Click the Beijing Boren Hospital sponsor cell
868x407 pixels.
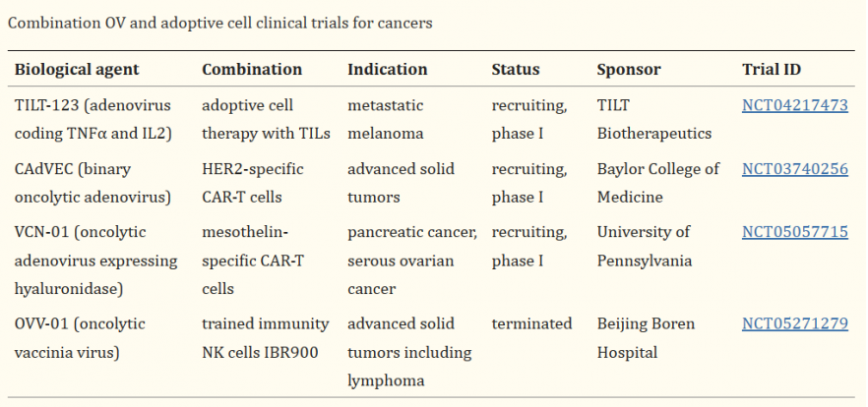click(x=646, y=337)
